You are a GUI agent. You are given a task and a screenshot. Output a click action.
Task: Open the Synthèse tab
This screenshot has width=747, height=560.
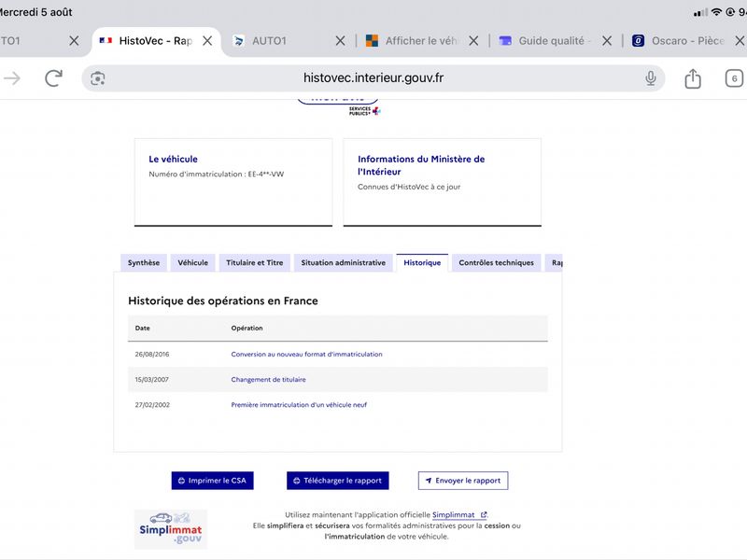[x=144, y=263]
